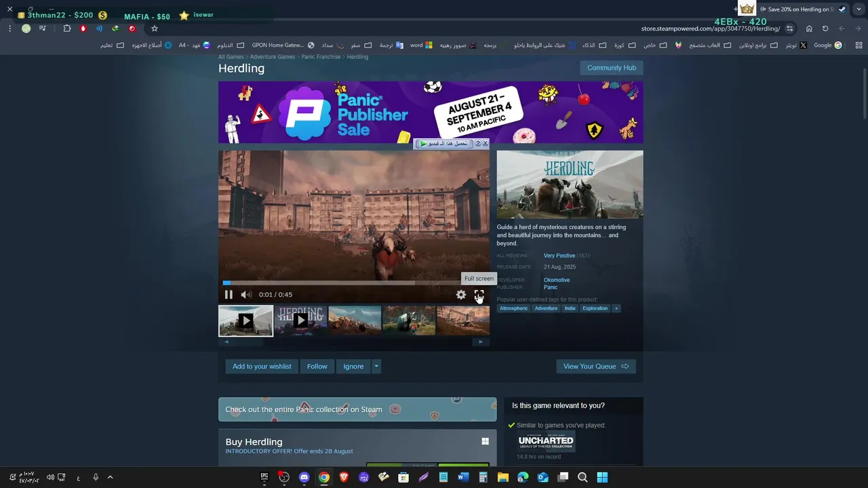
Task: Click the Ignore button
Action: [x=353, y=367]
